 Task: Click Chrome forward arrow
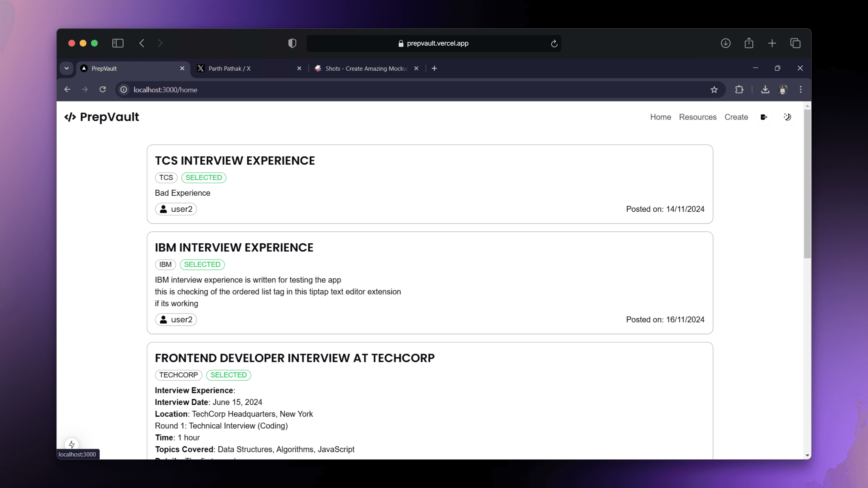point(85,90)
